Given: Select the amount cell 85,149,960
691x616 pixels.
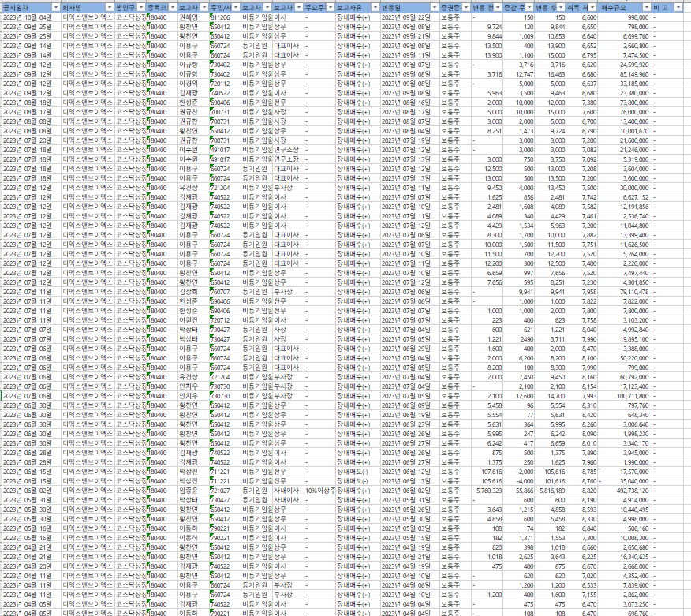Looking at the screenshot, I should (x=625, y=74).
